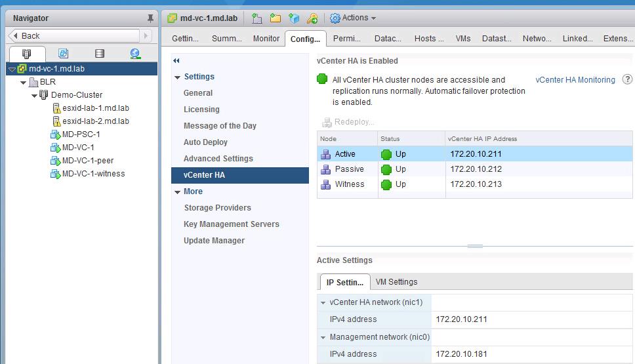Open vCenter HA Monitoring link
The height and width of the screenshot is (364, 635).
tap(575, 80)
